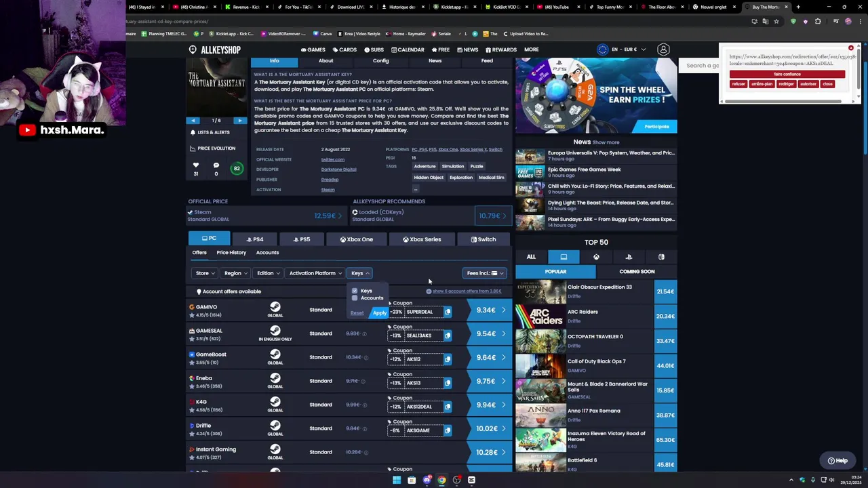Open Windows Start button in taskbar

tap(397, 480)
